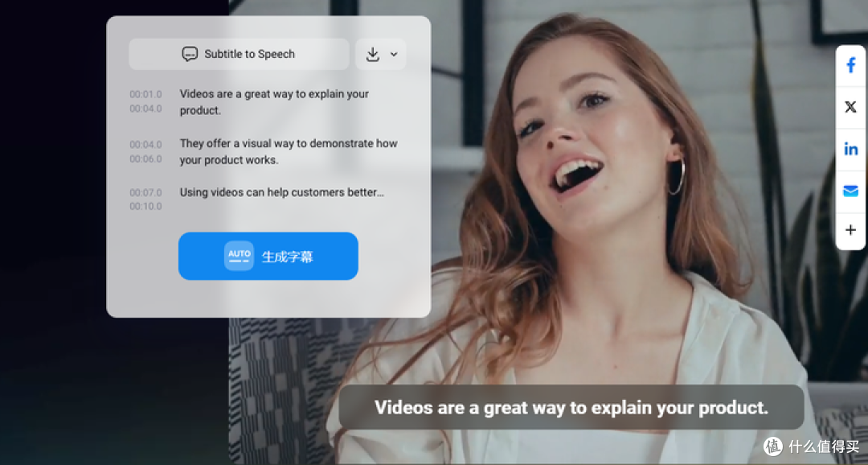Share on X (Twitter)

(x=851, y=107)
